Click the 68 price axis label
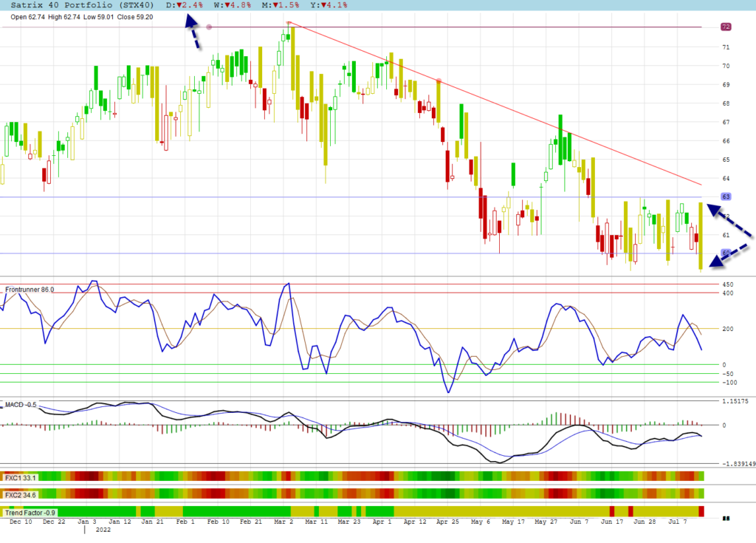Viewport: 756px width, 543px height. click(726, 103)
